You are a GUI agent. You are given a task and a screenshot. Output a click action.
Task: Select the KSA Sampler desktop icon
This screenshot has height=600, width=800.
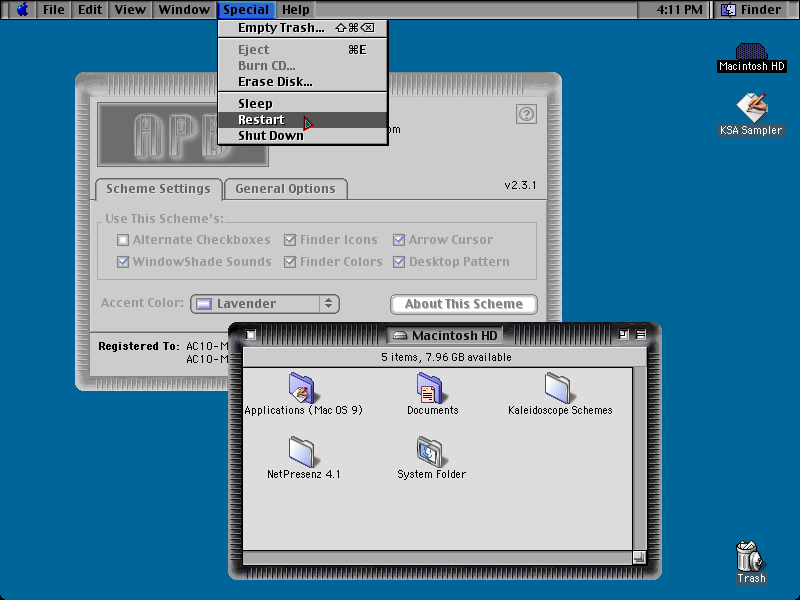751,107
